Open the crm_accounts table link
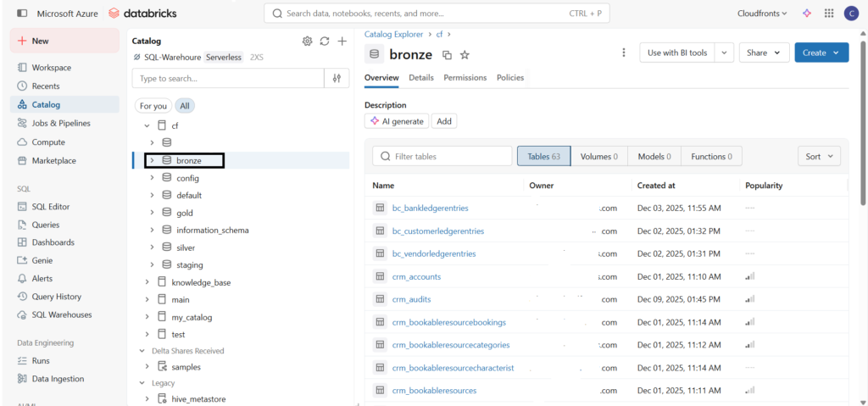 (416, 276)
